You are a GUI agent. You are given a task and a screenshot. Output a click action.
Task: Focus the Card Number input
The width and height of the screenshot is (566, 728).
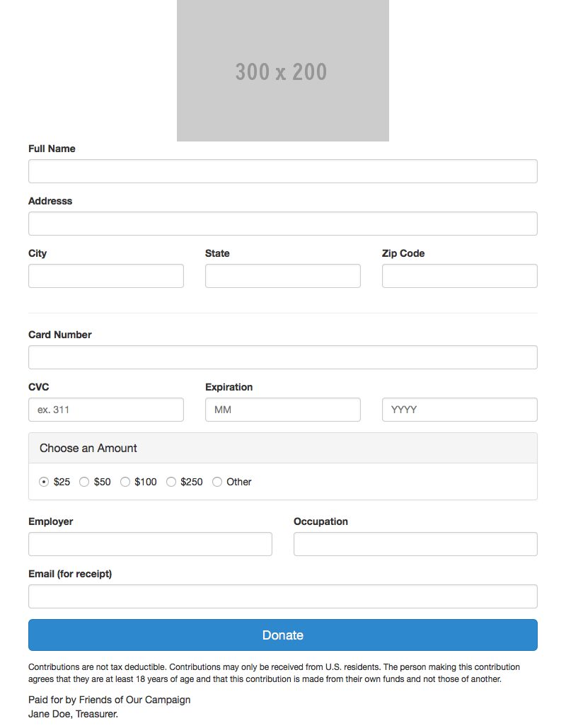283,357
